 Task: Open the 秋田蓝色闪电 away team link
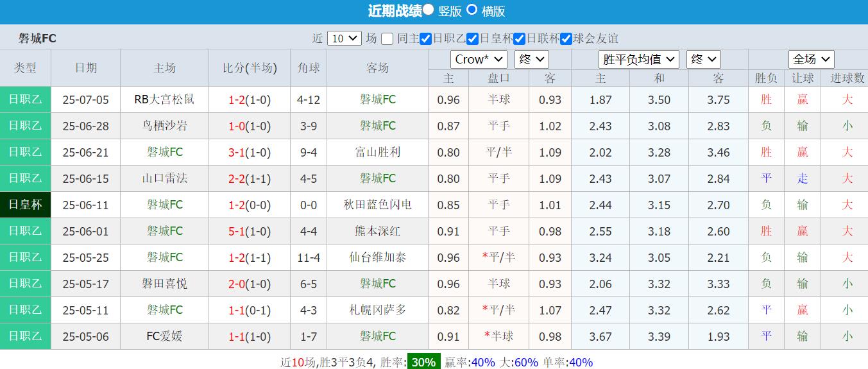(377, 205)
